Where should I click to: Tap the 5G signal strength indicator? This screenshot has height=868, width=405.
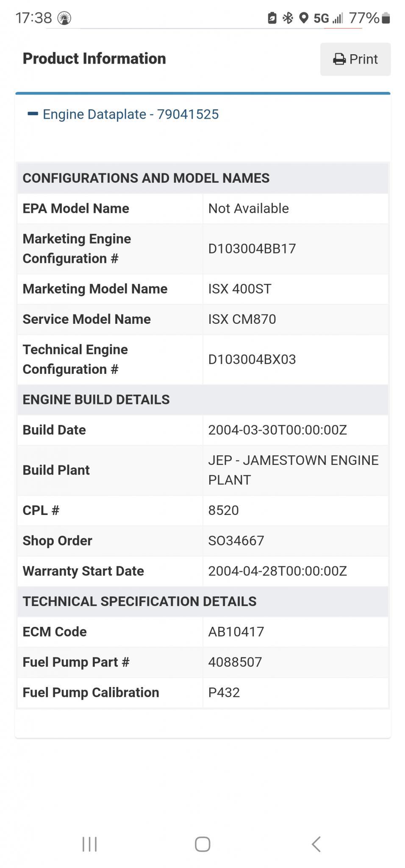(x=328, y=18)
